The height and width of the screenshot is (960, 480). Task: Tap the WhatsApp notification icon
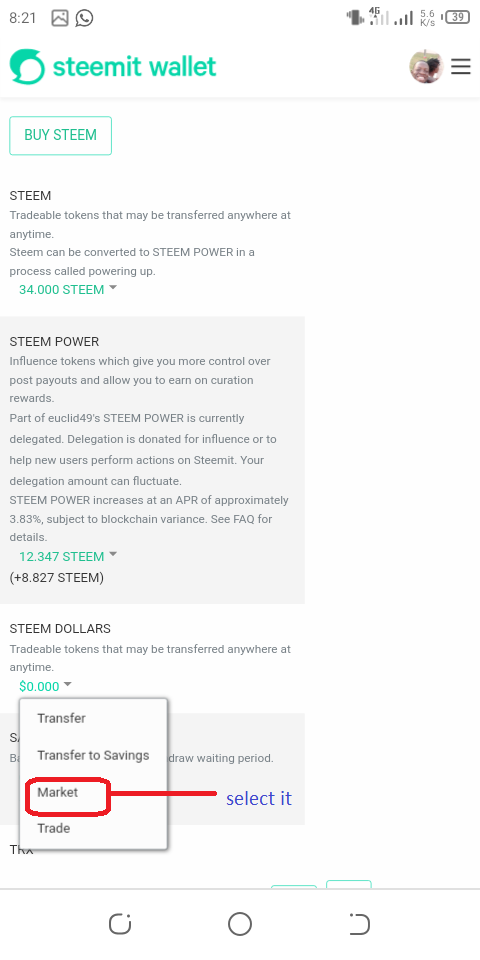pos(84,18)
